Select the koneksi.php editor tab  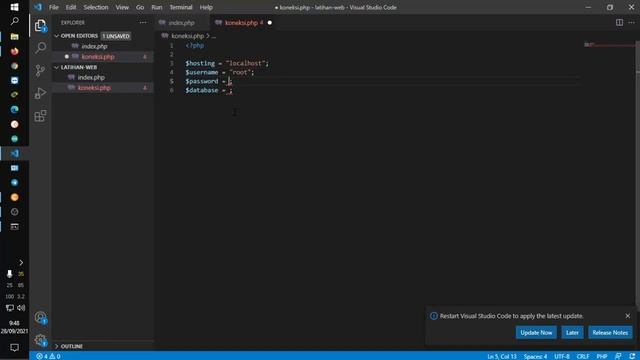coord(242,23)
